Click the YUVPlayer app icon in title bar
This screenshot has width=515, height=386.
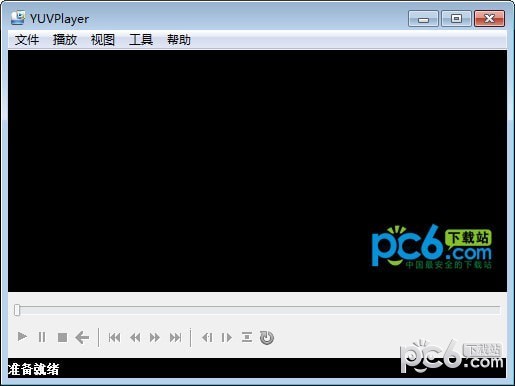point(18,18)
